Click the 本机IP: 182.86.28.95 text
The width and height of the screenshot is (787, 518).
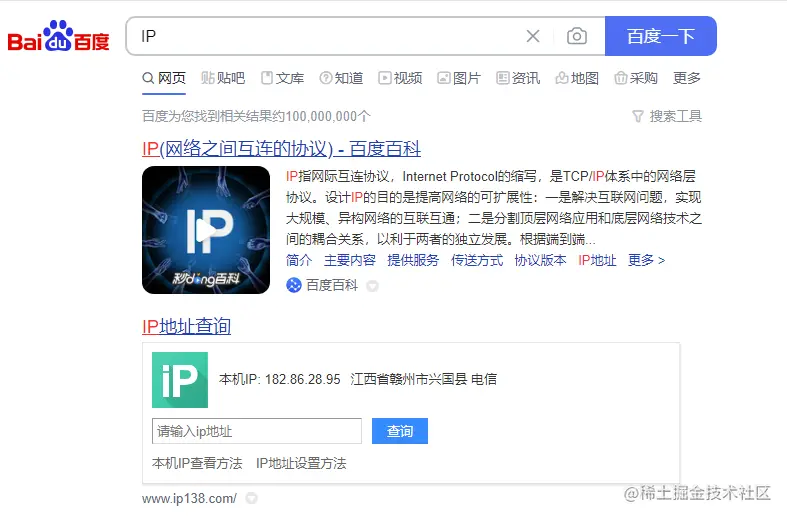[x=280, y=379]
